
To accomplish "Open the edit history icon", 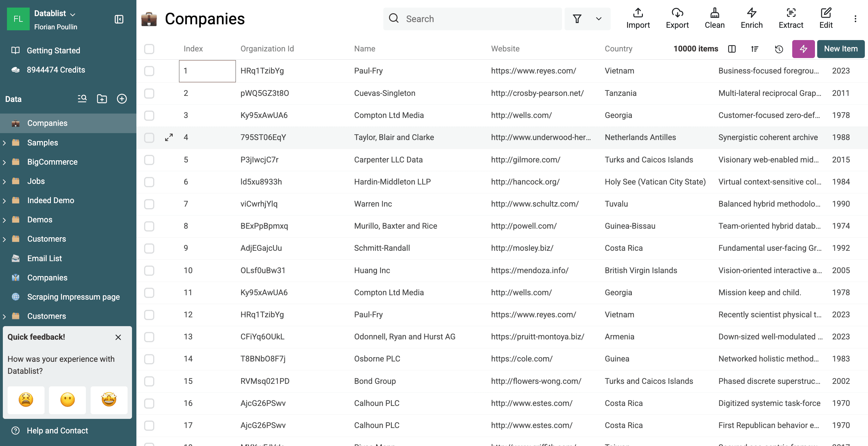I will click(x=779, y=49).
